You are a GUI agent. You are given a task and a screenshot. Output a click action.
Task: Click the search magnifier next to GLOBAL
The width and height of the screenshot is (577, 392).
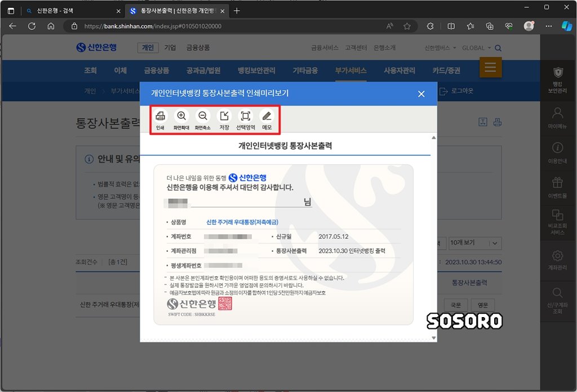(x=498, y=48)
